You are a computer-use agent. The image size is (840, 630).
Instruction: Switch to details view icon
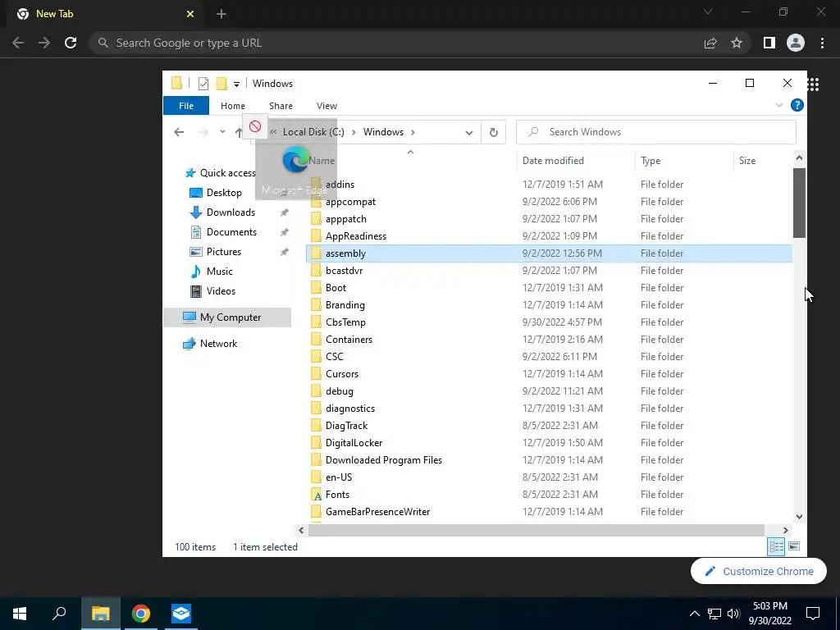tap(776, 546)
